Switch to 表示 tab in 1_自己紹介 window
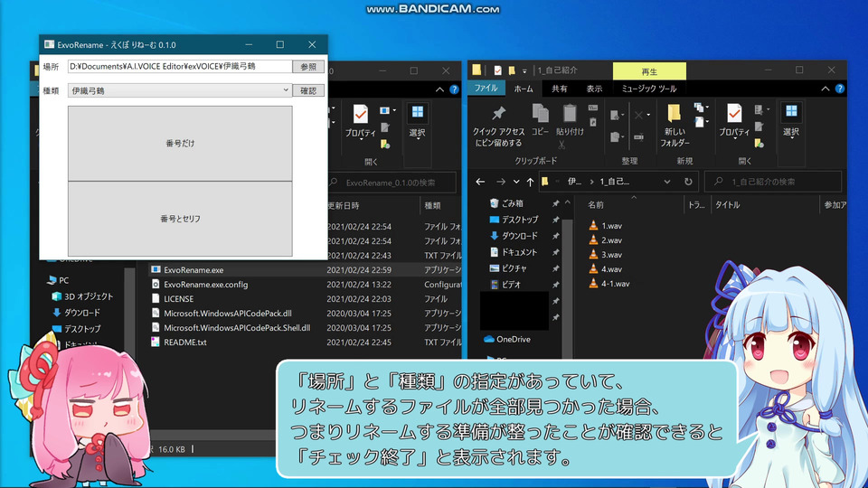The image size is (868, 488). pyautogui.click(x=594, y=89)
